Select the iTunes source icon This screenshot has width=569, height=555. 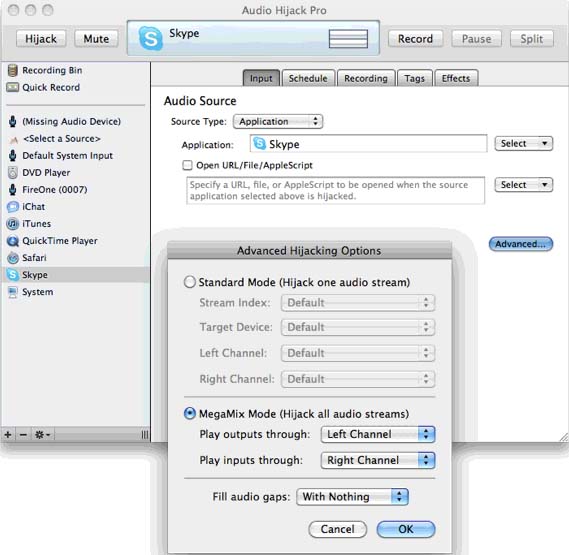tap(13, 224)
